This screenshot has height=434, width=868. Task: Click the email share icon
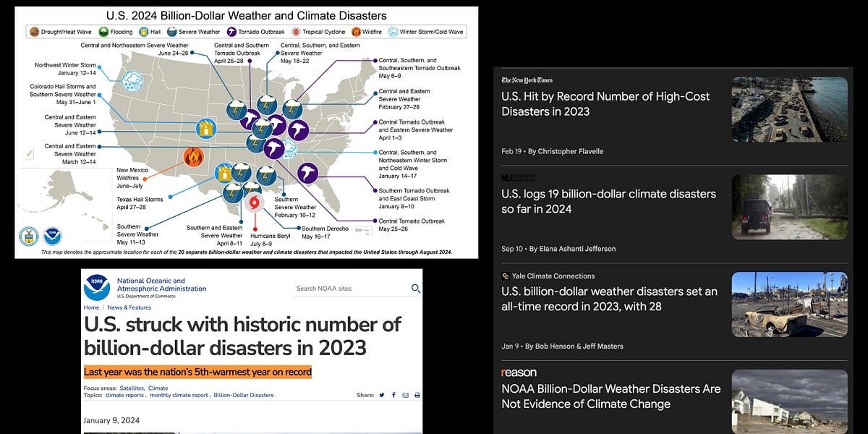coord(405,395)
